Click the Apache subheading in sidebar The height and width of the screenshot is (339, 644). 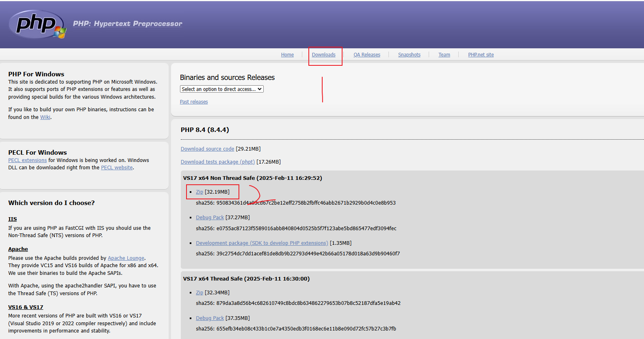pos(18,249)
